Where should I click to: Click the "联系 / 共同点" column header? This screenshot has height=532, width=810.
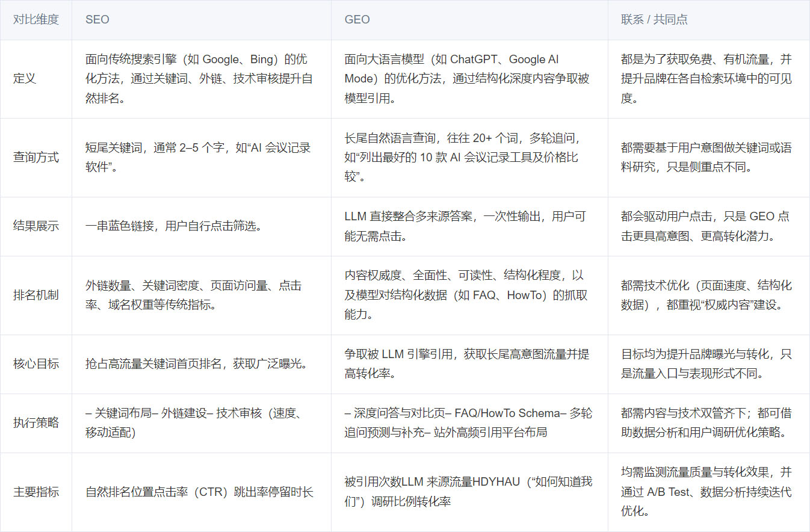click(654, 19)
